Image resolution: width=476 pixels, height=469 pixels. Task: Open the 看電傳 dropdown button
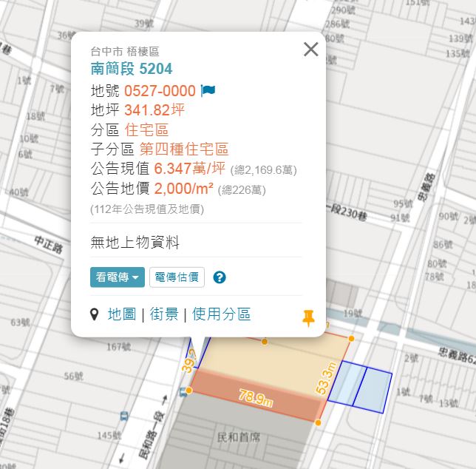pos(118,277)
